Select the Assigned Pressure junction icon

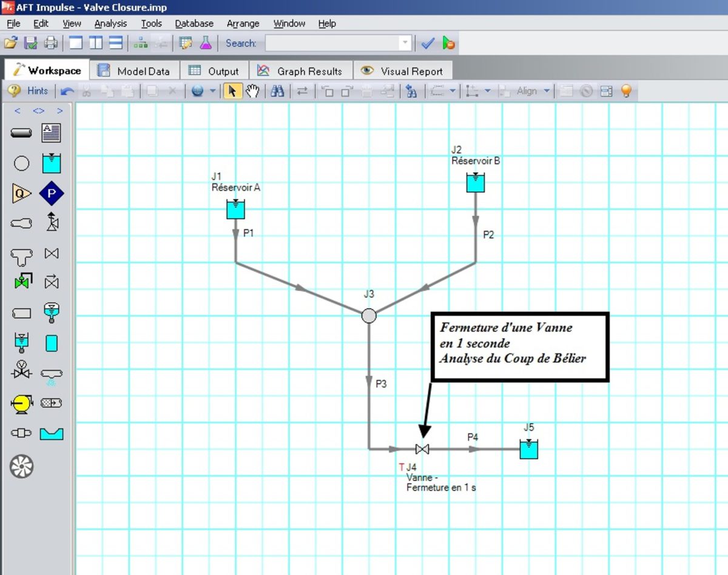tap(52, 194)
